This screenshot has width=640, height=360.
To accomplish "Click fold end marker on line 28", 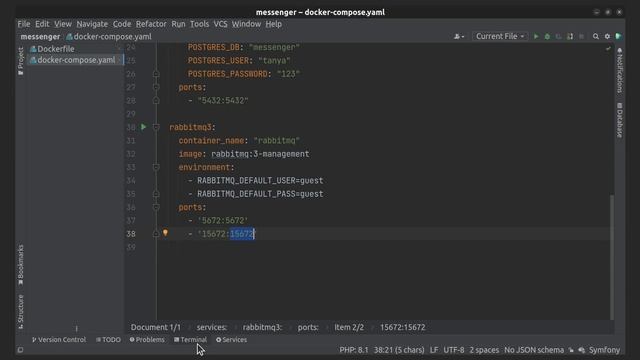I will (x=156, y=100).
